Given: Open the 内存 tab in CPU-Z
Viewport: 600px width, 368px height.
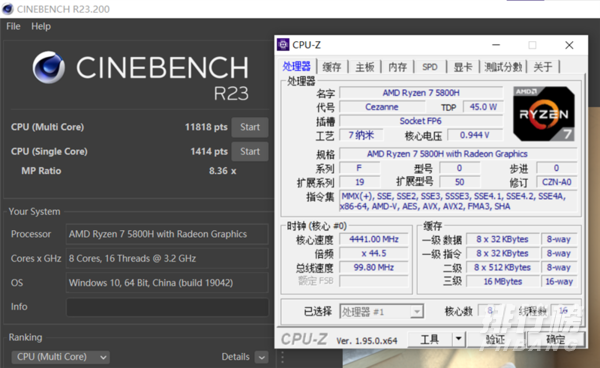Looking at the screenshot, I should point(398,67).
